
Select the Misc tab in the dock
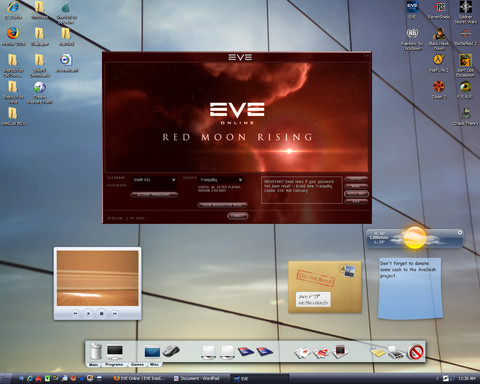(154, 364)
